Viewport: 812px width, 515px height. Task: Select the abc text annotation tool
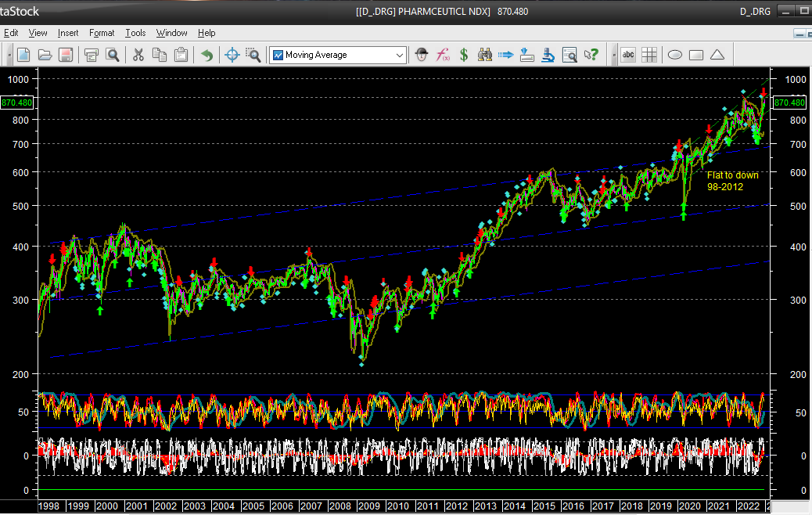[x=628, y=55]
